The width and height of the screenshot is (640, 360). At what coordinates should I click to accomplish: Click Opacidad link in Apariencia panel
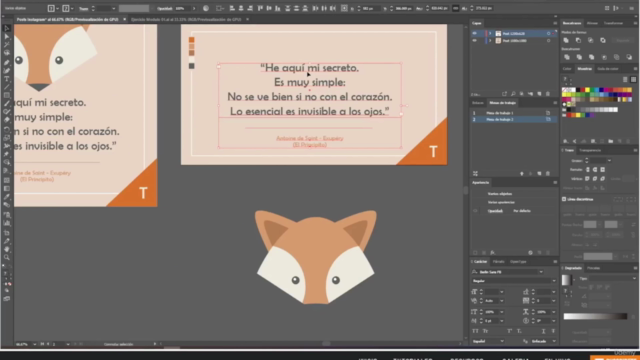[495, 211]
